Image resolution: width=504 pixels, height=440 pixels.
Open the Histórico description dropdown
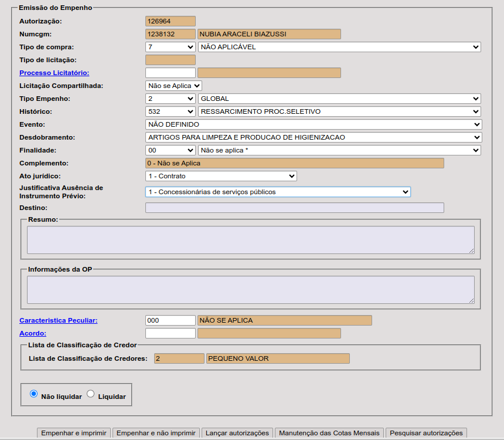coord(339,111)
